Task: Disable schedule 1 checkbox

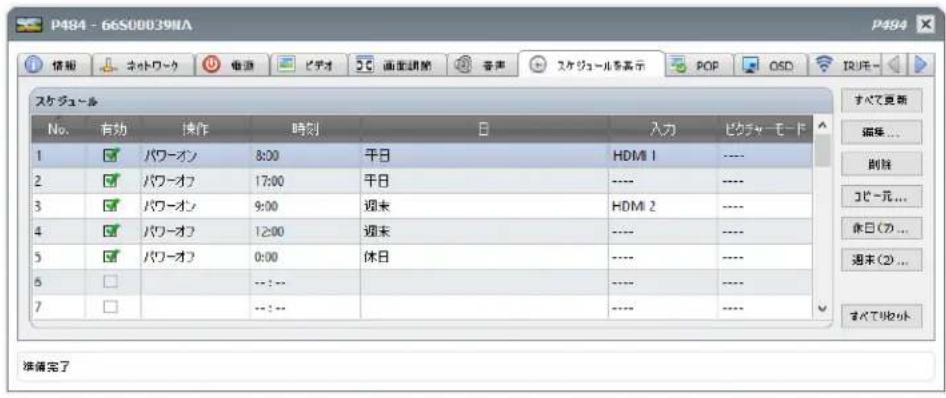Action: pos(112,155)
